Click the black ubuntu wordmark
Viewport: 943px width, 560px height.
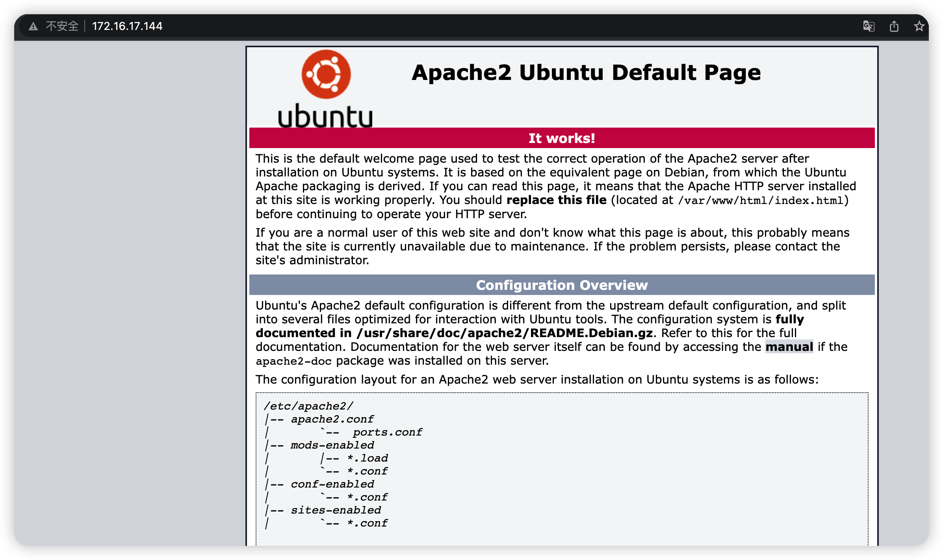(325, 116)
